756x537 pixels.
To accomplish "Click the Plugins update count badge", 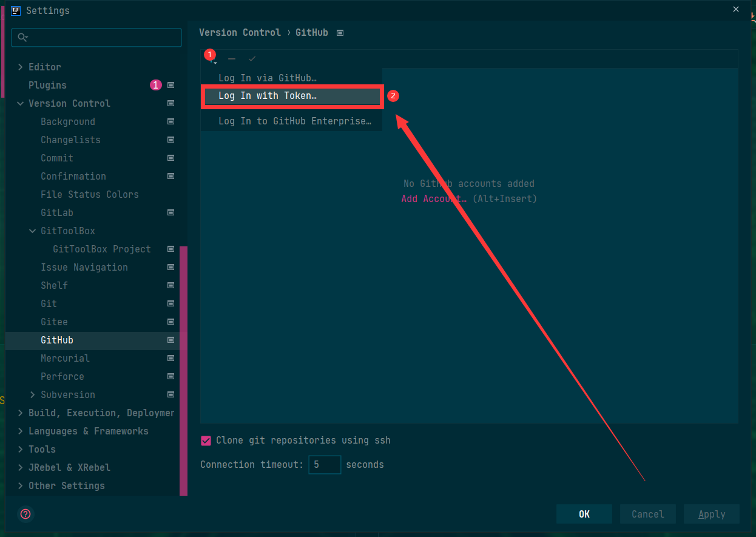I will 156,85.
